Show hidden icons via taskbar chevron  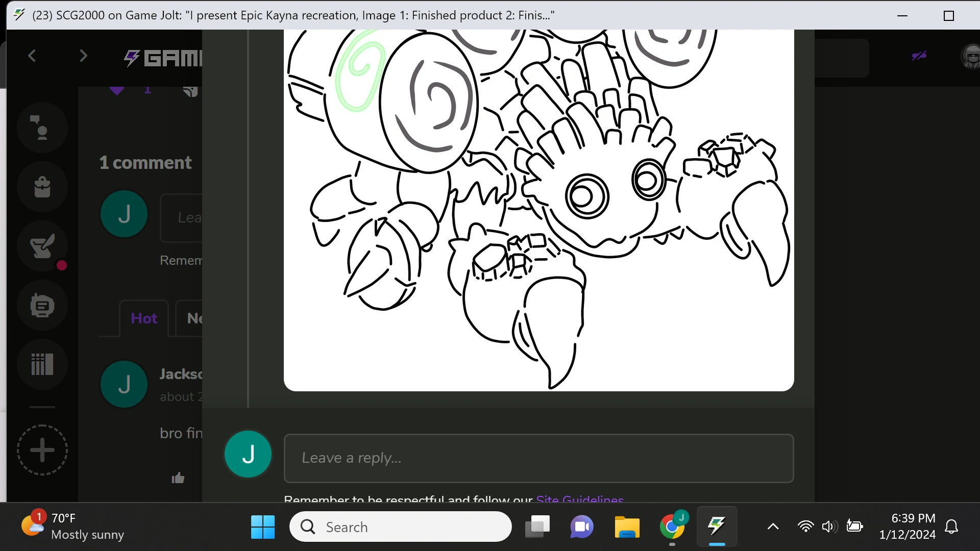tap(773, 527)
